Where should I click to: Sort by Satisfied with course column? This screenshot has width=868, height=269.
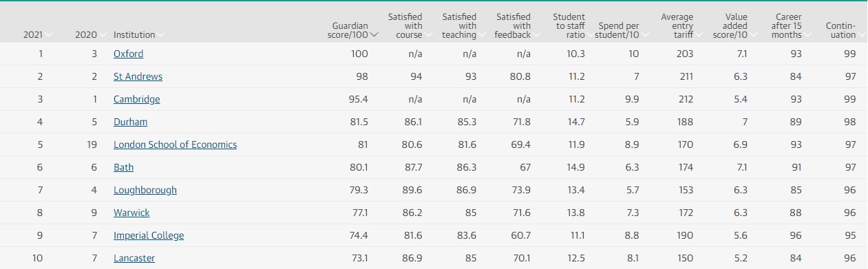tap(410, 26)
